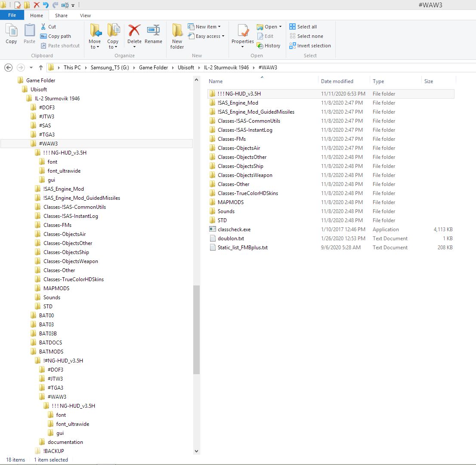Click quick access red X delete

(x=37, y=5)
